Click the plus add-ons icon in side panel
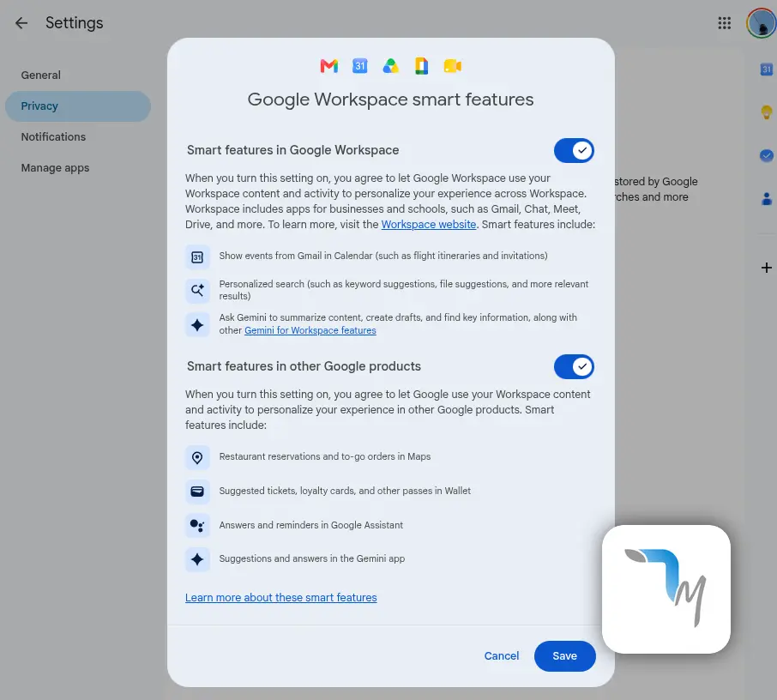This screenshot has height=700, width=777. (766, 268)
